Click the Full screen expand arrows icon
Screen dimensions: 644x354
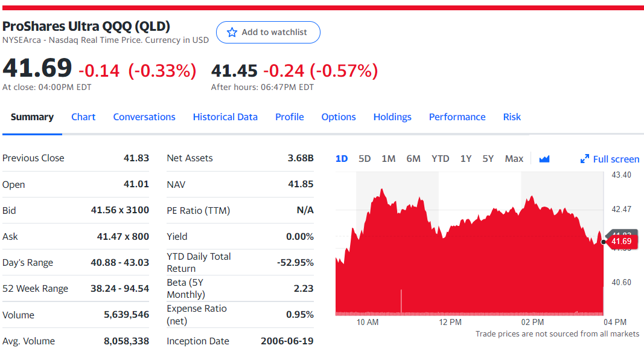[x=584, y=159]
